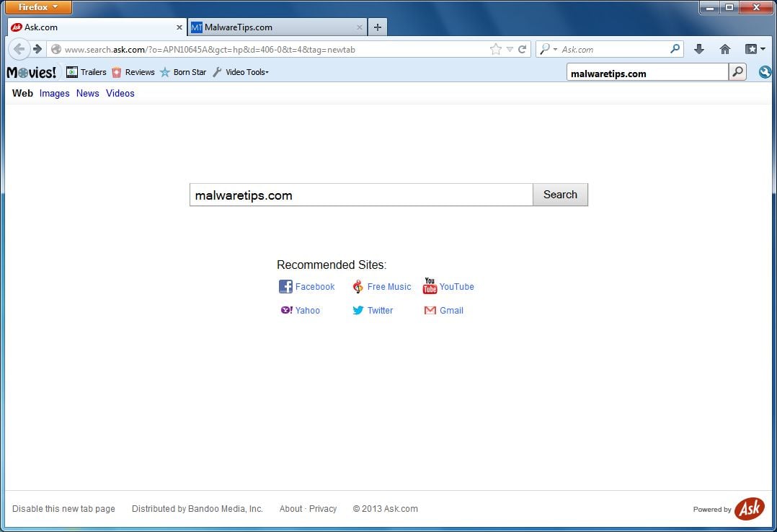Screen dimensions: 777x532
Task: Close the Ask.com tab
Action: [179, 28]
